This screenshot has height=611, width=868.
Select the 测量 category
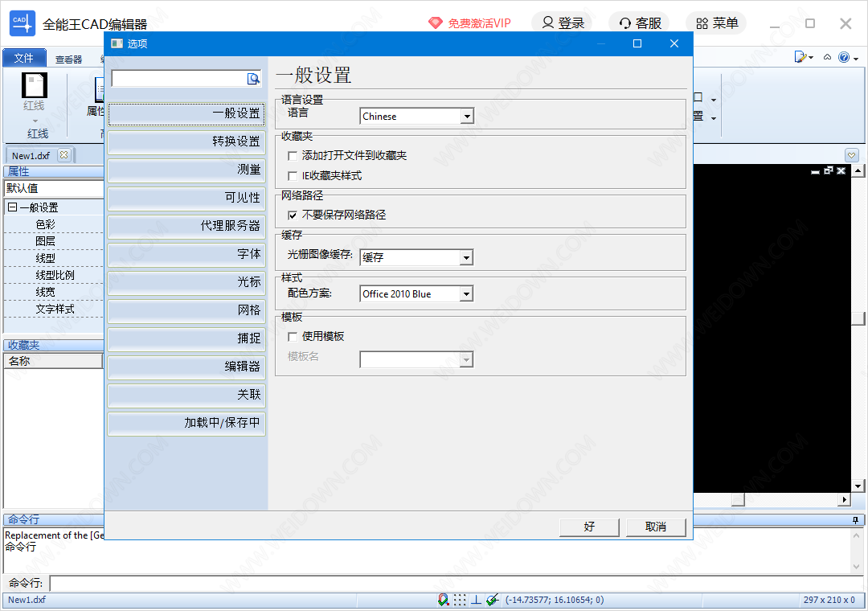pyautogui.click(x=186, y=170)
